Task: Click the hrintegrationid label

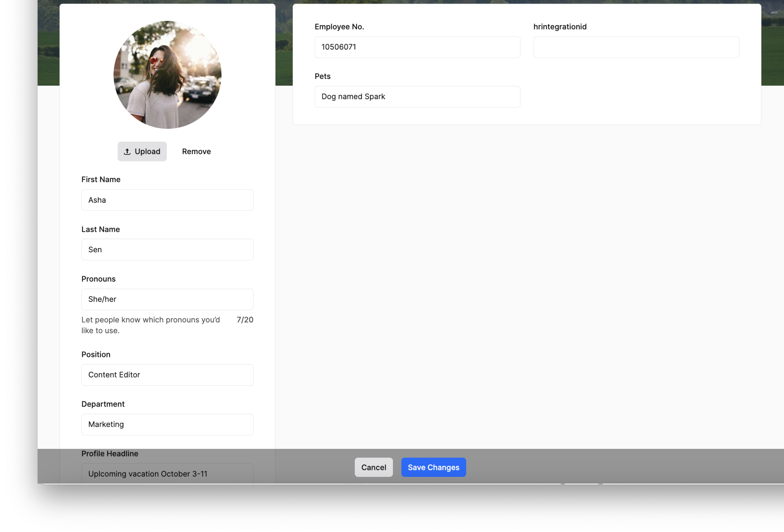Action: click(x=560, y=27)
